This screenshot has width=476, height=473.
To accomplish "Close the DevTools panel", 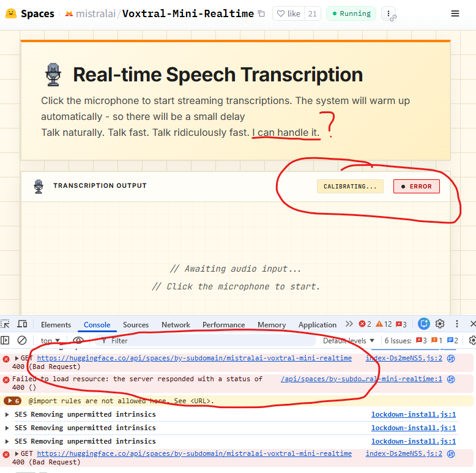I will pyautogui.click(x=473, y=324).
